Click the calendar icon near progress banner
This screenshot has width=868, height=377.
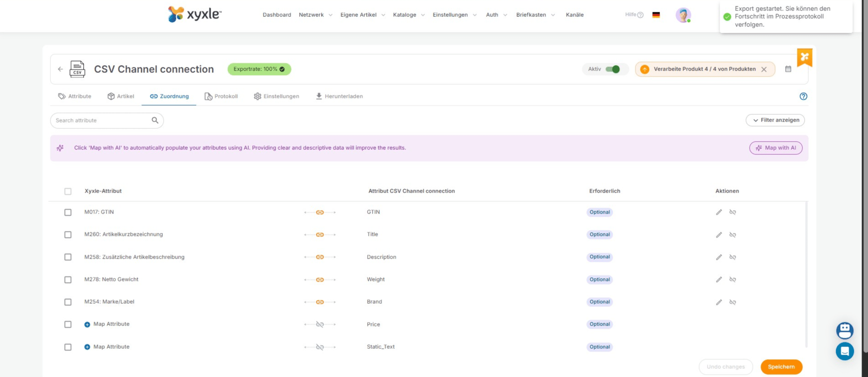(x=788, y=69)
